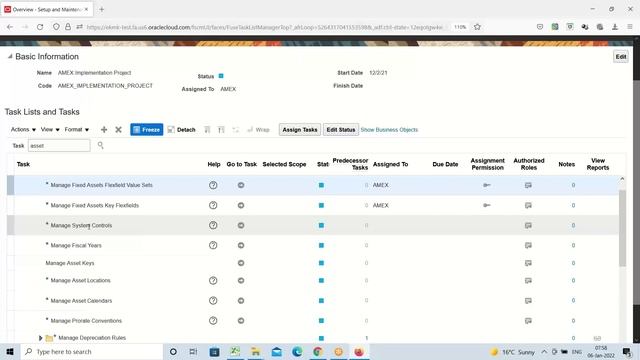
Task: Click the add task plus icon
Action: click(104, 129)
